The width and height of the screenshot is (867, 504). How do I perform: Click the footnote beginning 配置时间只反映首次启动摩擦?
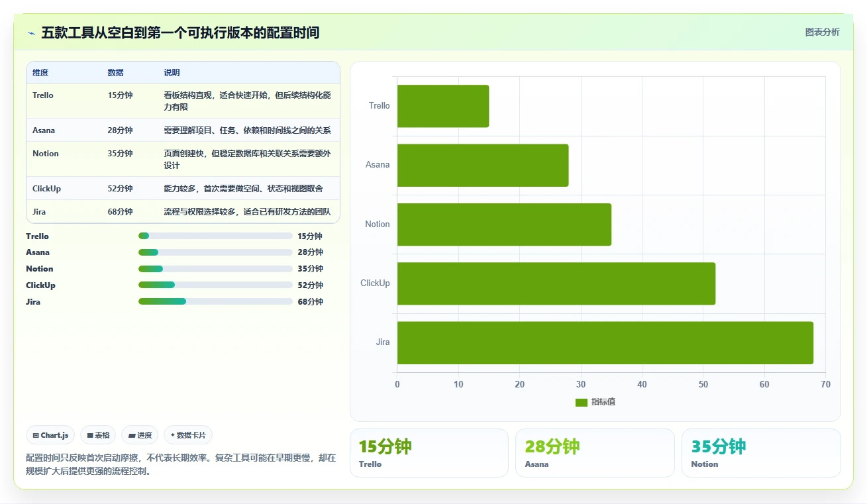(x=181, y=464)
